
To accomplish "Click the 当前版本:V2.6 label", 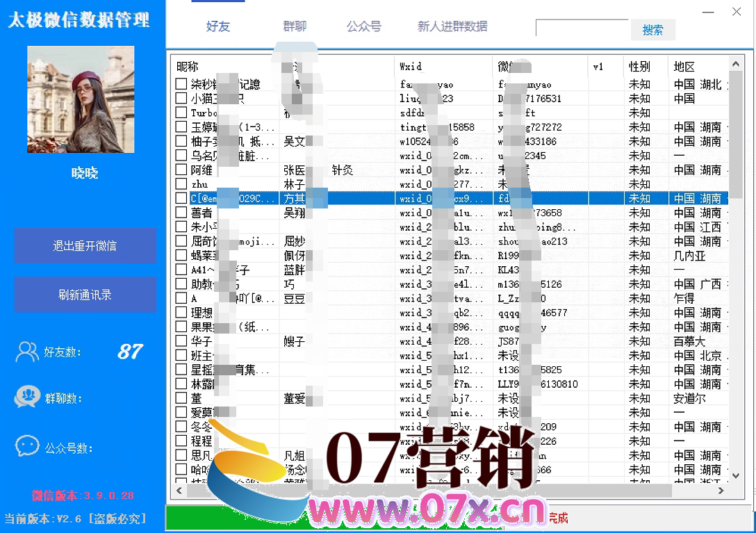I will pyautogui.click(x=75, y=519).
